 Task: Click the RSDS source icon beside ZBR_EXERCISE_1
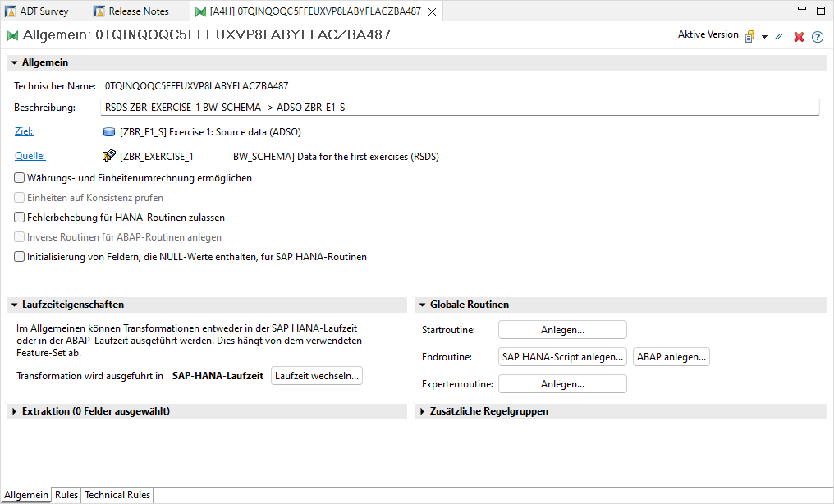pyautogui.click(x=109, y=156)
